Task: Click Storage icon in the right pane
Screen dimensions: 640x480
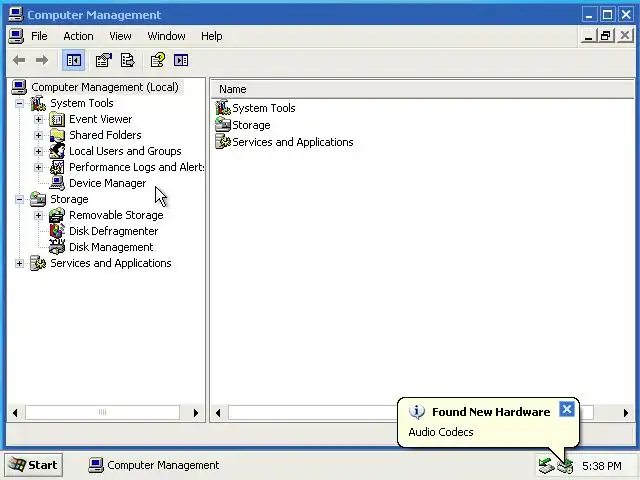Action: pyautogui.click(x=223, y=125)
